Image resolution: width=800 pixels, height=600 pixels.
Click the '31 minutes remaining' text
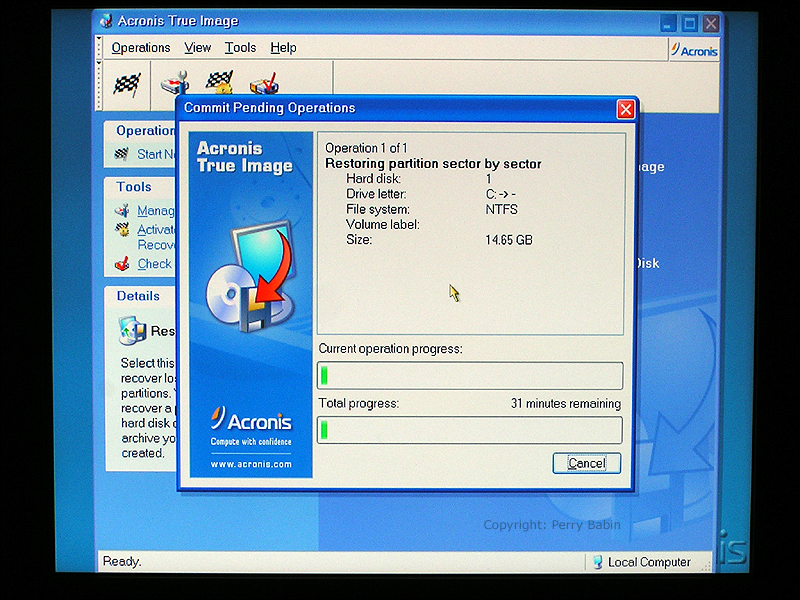[566, 403]
